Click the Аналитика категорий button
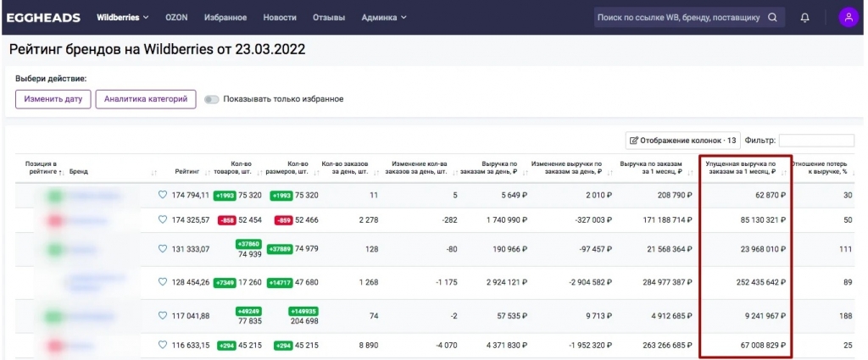This screenshot has width=868, height=360. coord(146,100)
